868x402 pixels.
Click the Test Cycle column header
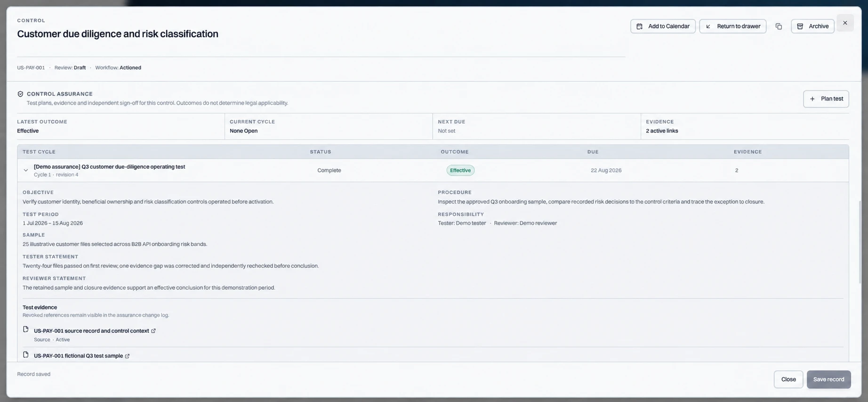pos(39,152)
